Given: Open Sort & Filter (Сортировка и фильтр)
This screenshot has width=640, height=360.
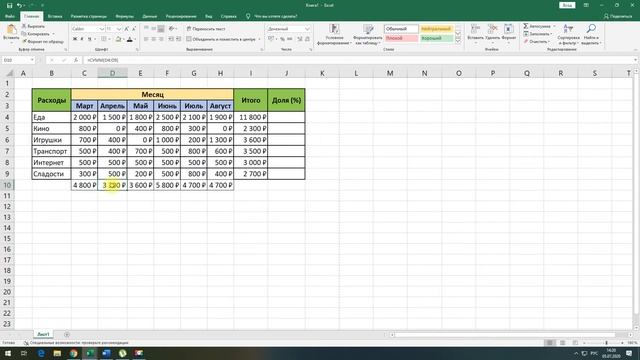Looking at the screenshot, I should 568,34.
